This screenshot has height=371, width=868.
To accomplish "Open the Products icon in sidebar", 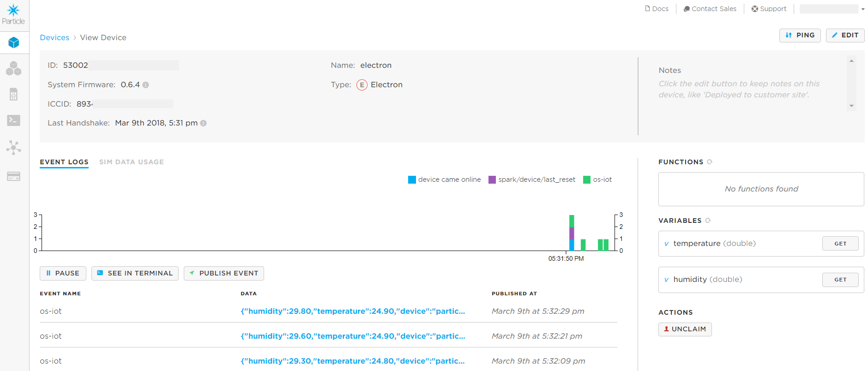I will click(14, 69).
